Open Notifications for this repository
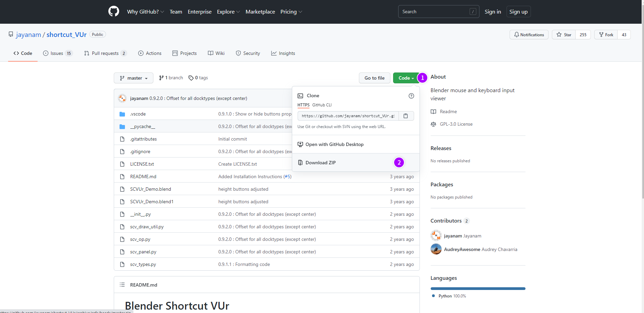 point(529,35)
